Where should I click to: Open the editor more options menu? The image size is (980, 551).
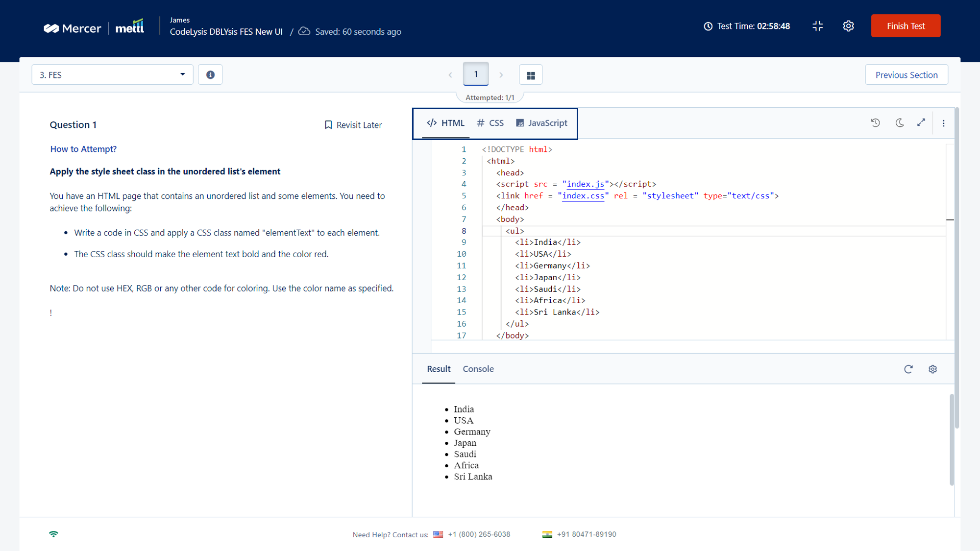(x=943, y=123)
